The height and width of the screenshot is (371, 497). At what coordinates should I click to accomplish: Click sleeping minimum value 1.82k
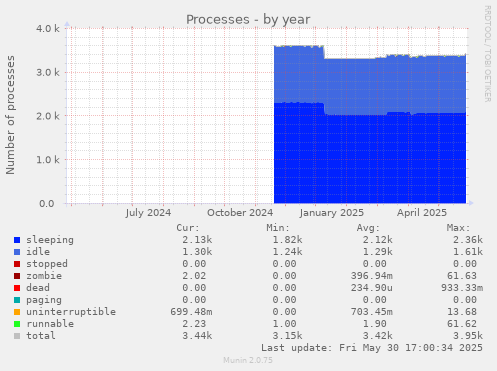(x=287, y=240)
